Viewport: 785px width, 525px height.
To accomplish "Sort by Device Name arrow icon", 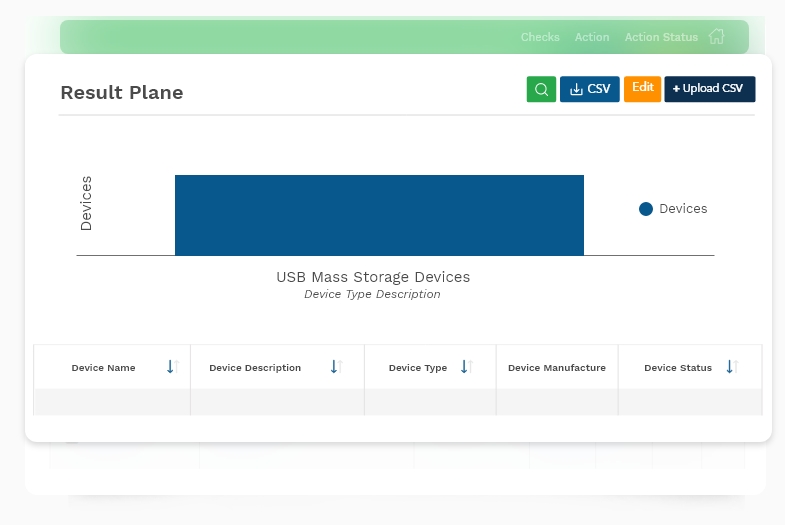I will pos(173,367).
